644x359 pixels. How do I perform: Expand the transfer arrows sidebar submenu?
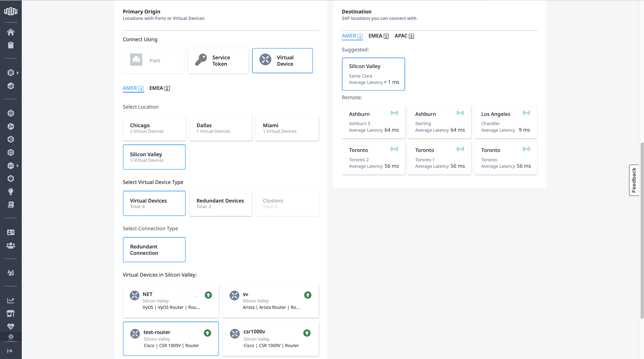point(17,165)
